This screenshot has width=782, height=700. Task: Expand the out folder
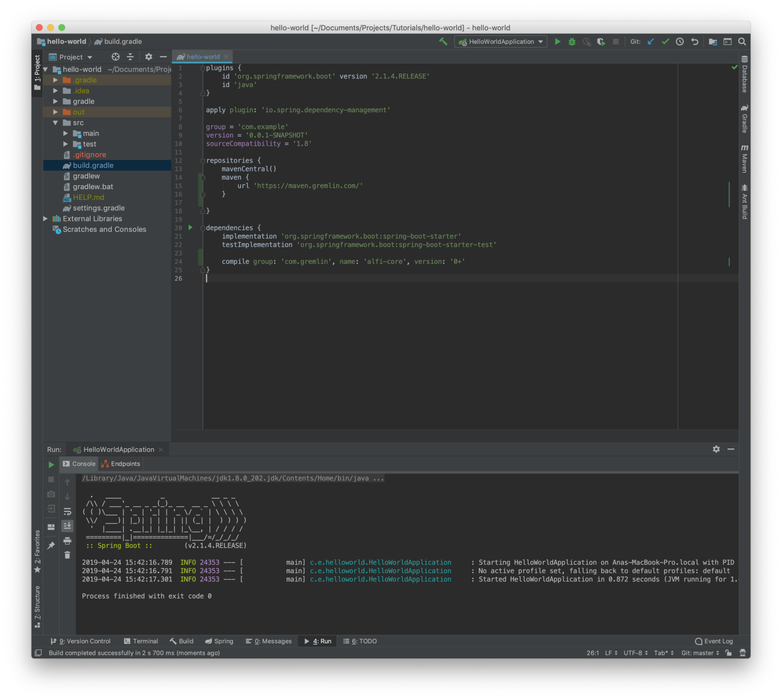coord(56,112)
